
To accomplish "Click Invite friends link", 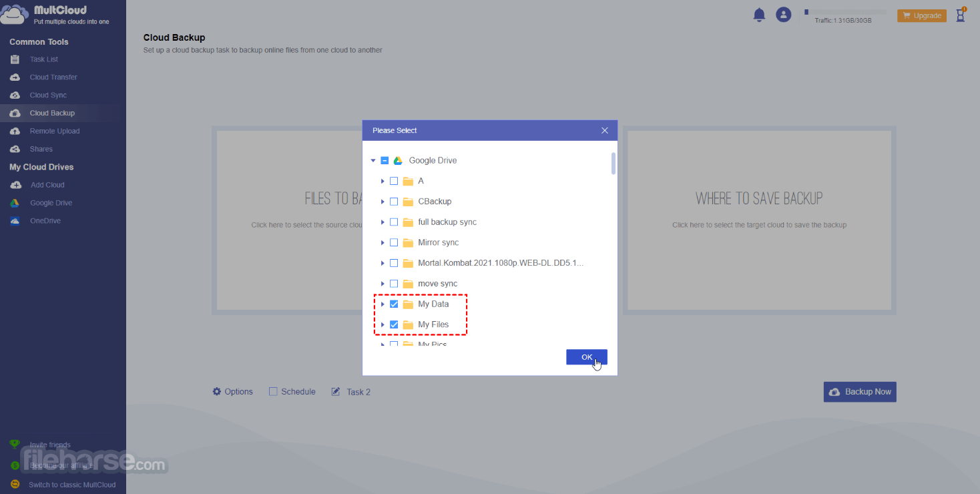I will point(50,445).
